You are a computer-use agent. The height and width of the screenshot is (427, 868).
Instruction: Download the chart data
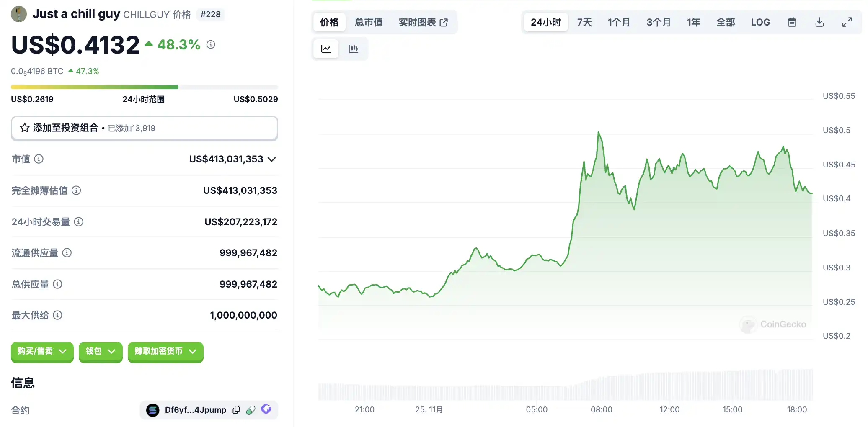(x=819, y=22)
